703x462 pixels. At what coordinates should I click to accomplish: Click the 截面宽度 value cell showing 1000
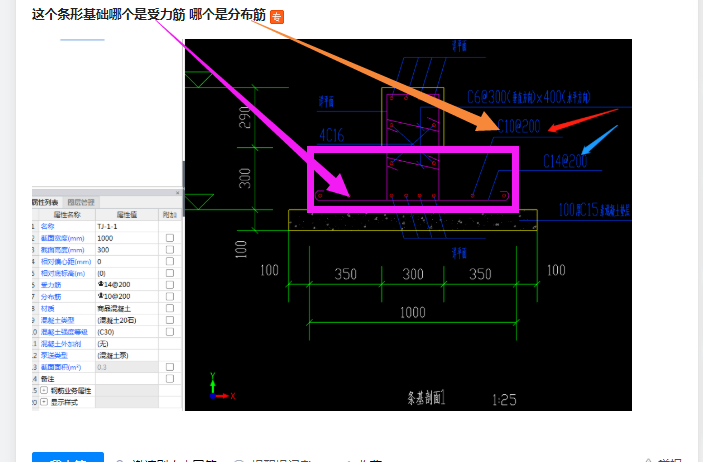tap(127, 238)
